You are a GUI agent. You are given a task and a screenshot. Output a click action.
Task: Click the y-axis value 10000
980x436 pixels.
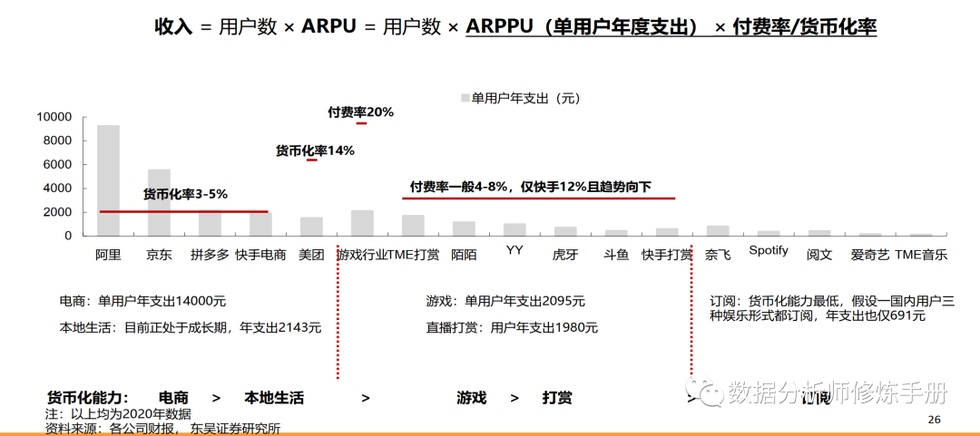[54, 118]
